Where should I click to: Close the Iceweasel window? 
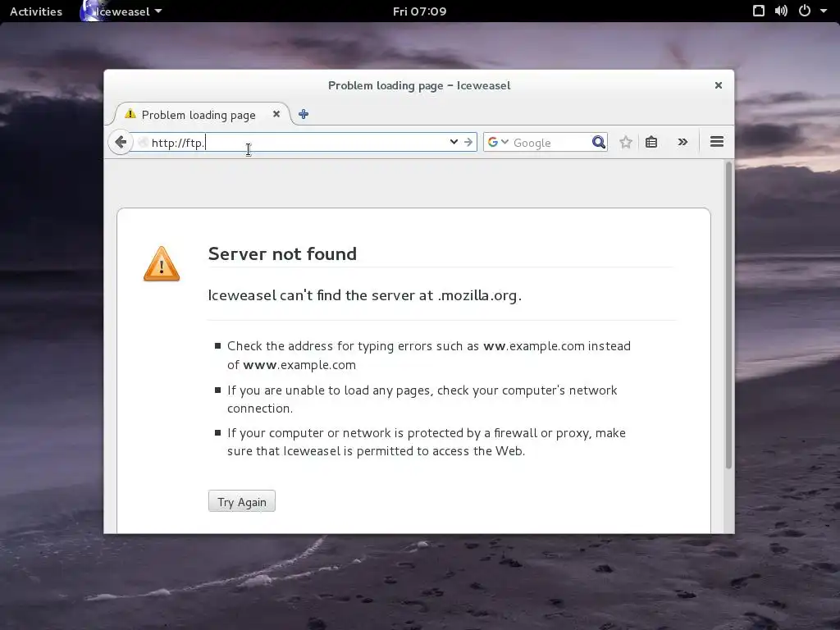point(719,85)
